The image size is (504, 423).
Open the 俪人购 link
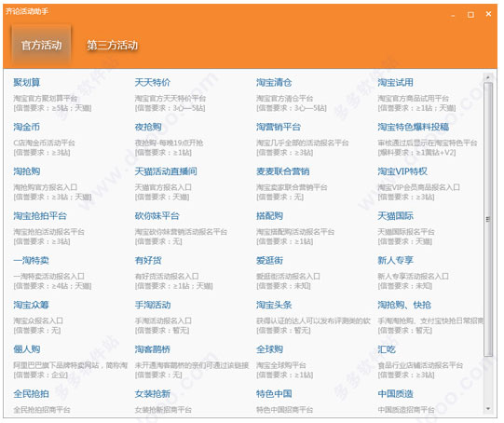(27, 348)
